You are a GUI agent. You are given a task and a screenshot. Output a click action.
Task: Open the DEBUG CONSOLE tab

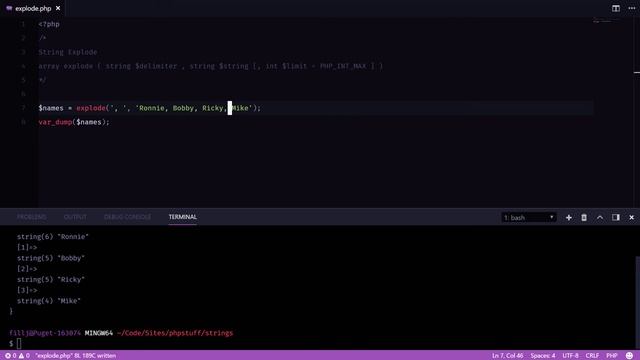[x=127, y=217]
